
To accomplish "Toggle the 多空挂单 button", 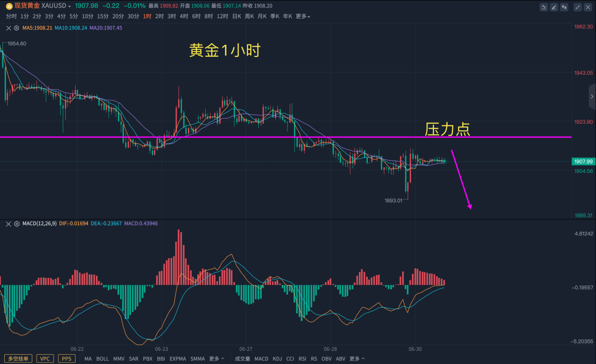I will coord(18,359).
